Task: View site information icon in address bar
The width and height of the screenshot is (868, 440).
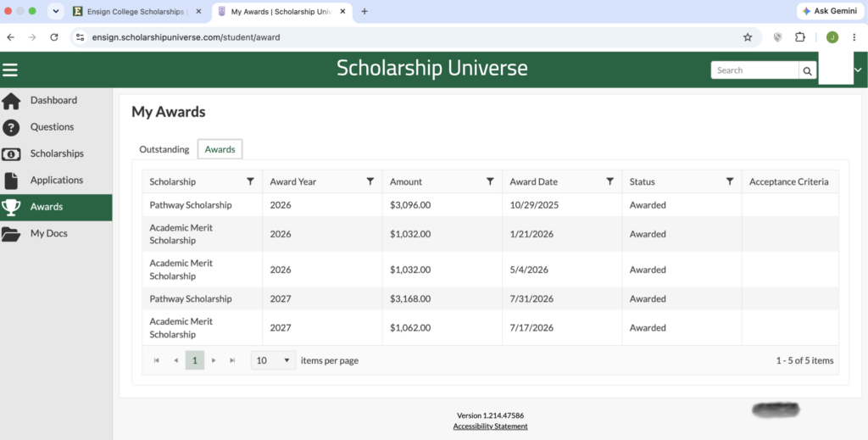Action: (81, 37)
